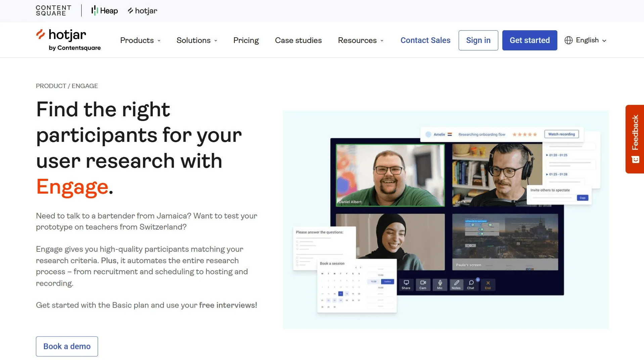
Task: Click the Contentsquare logo in top bar
Action: [53, 10]
